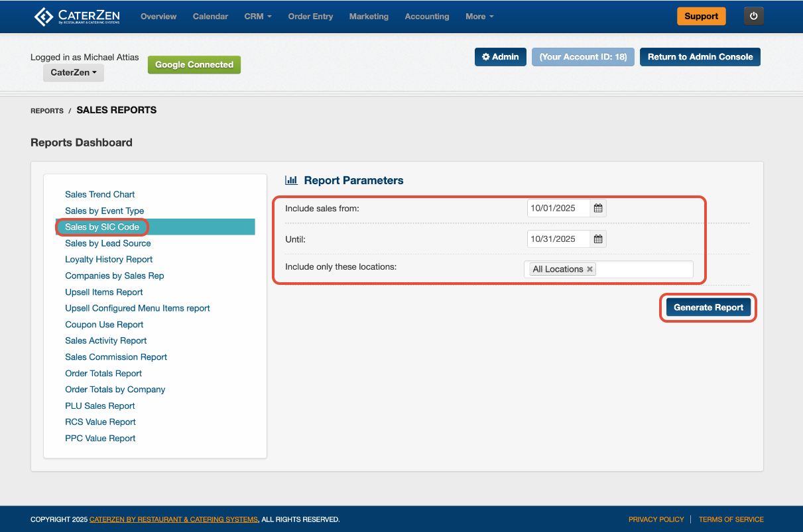The image size is (803, 532).
Task: Click the Google Connected button
Action: coord(194,65)
